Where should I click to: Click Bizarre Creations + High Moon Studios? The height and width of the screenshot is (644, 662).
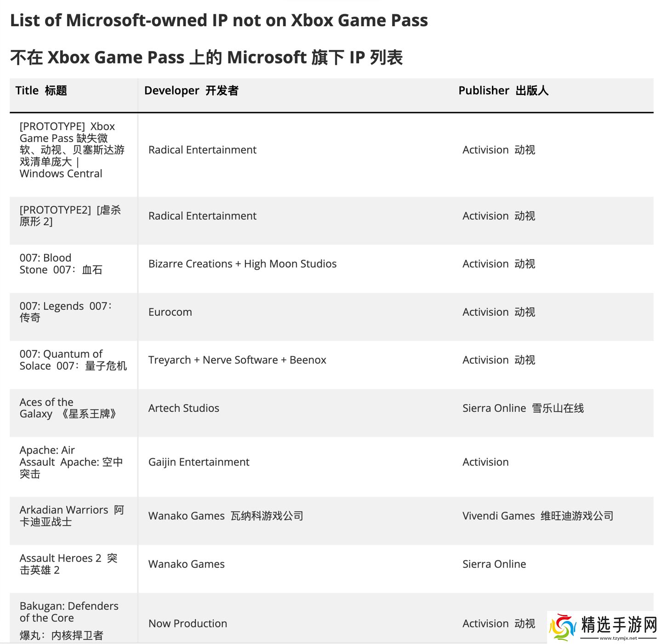(x=242, y=264)
